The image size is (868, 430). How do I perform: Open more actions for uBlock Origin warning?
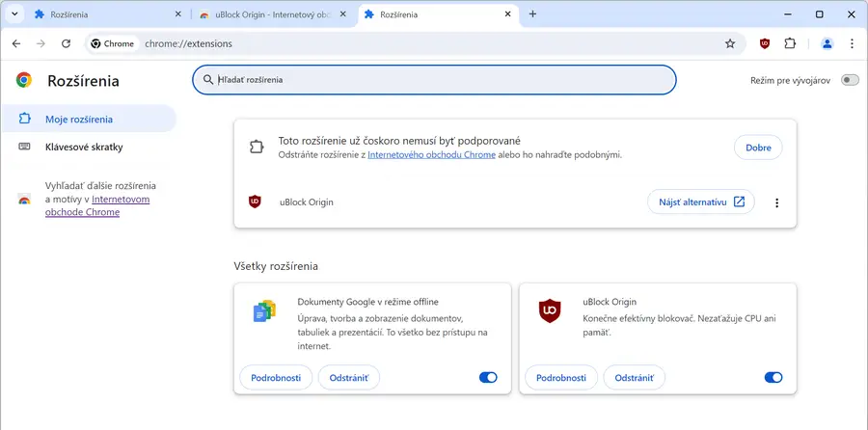point(776,202)
